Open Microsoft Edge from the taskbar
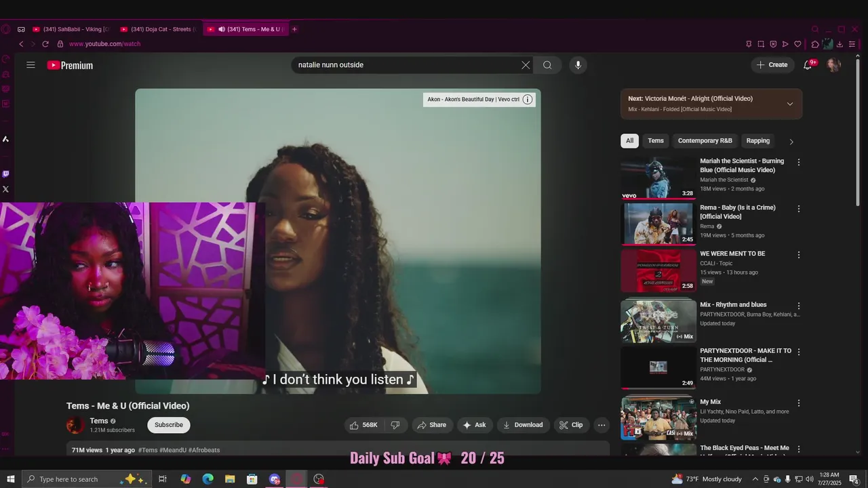The width and height of the screenshot is (868, 488). (x=208, y=479)
